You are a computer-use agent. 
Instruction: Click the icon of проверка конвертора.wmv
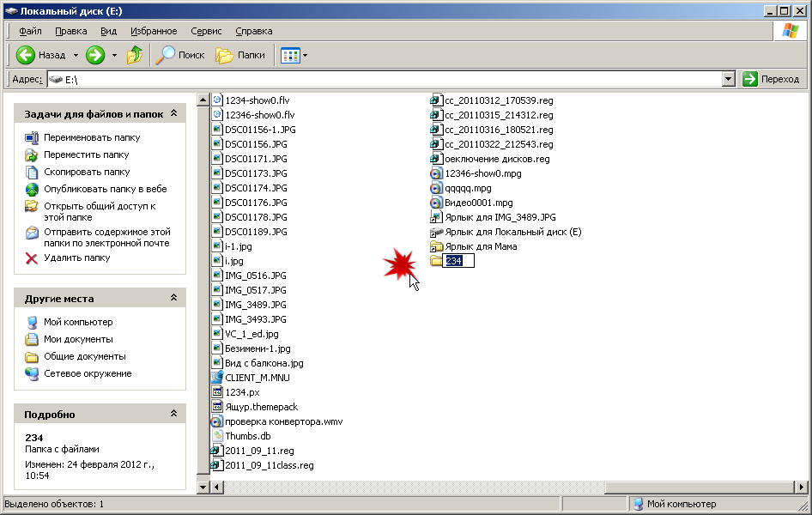(x=217, y=421)
